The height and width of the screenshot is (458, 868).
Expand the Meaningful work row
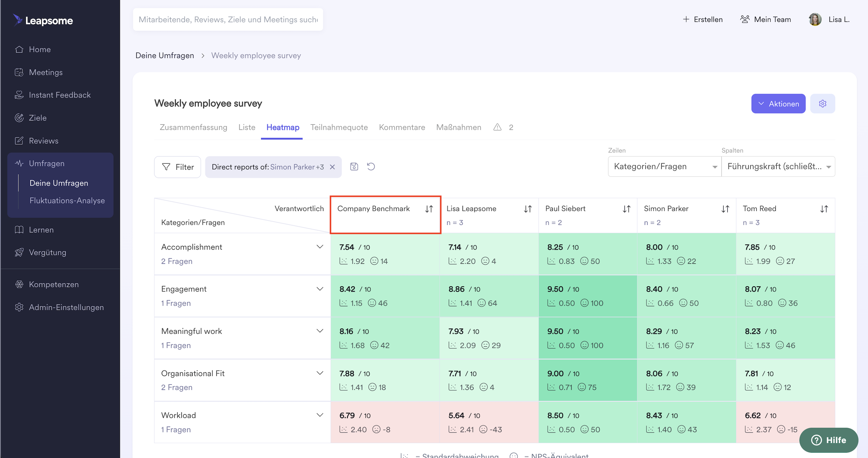[320, 331]
